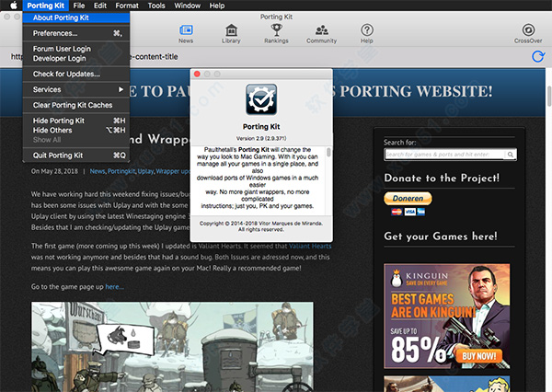Screen dimensions: 552x392
Task: Click the Kinguin BUY NOW! button
Action: pyautogui.click(x=478, y=356)
